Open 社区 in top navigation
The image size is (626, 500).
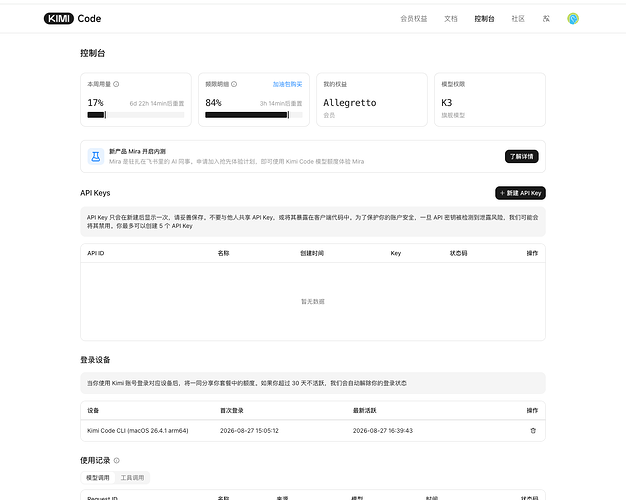tap(518, 18)
